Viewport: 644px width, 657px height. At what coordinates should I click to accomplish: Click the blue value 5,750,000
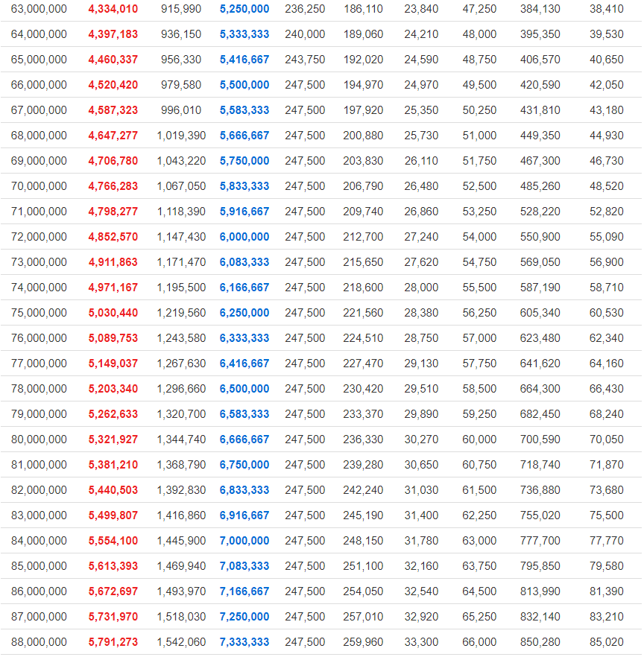pyautogui.click(x=244, y=161)
